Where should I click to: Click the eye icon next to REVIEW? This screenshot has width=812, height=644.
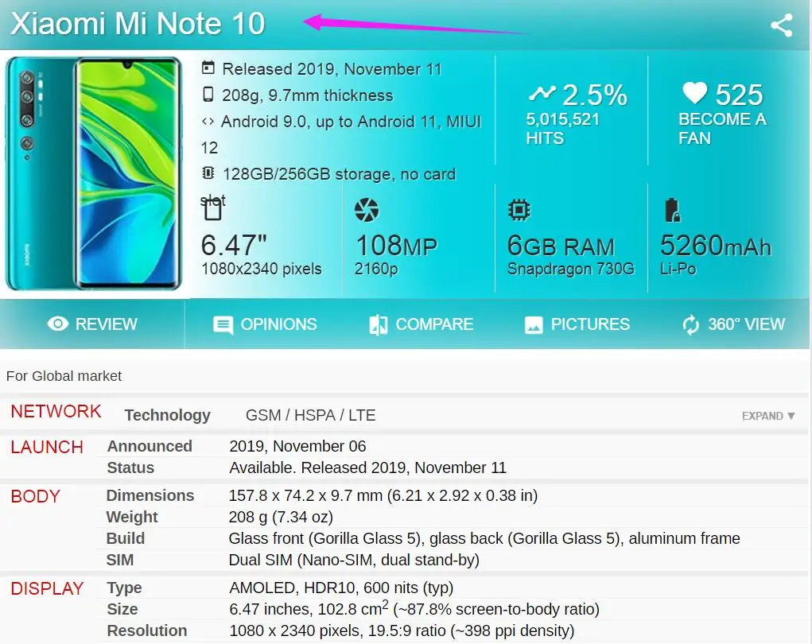pos(57,324)
